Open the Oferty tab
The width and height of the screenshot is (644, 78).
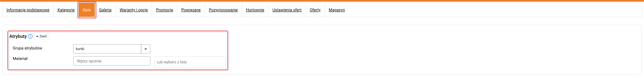pos(315,10)
